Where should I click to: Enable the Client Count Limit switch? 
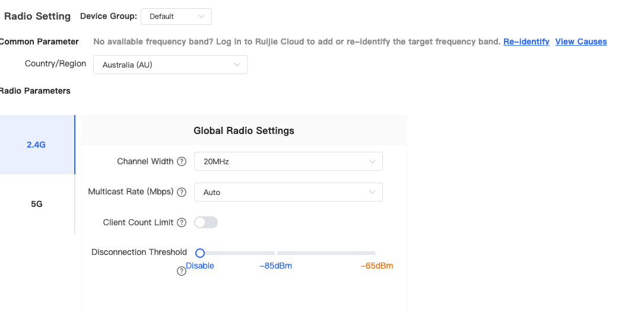tap(206, 222)
